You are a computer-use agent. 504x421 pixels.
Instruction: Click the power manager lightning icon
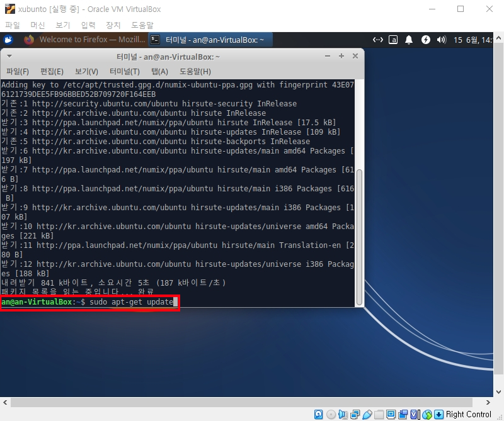[426, 40]
